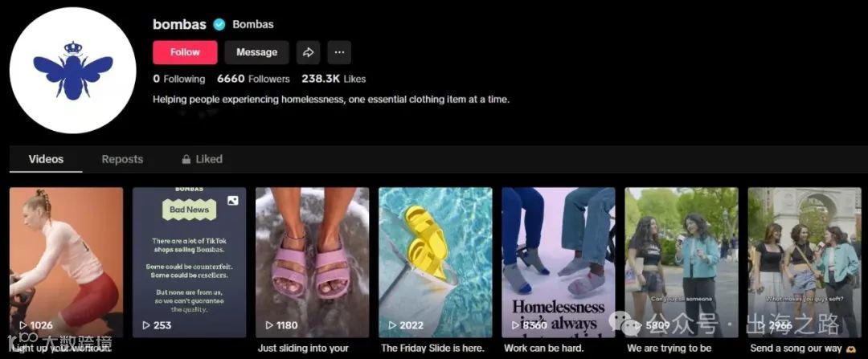Switch to the Reposts tab
This screenshot has height=359, width=868.
coord(122,159)
